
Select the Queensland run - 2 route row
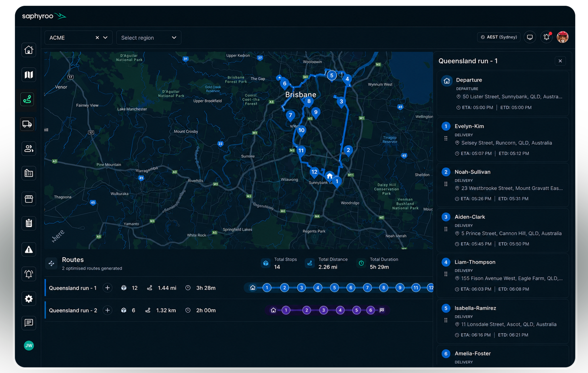pyautogui.click(x=239, y=310)
